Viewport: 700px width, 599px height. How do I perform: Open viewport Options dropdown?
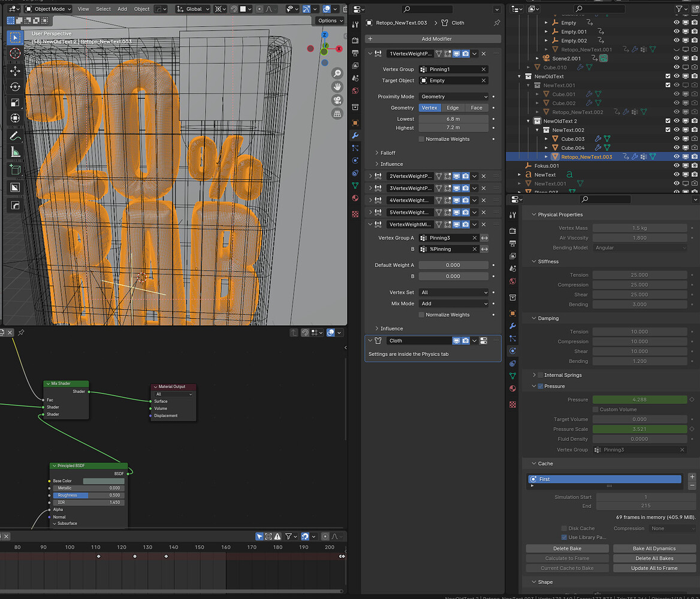tap(330, 20)
